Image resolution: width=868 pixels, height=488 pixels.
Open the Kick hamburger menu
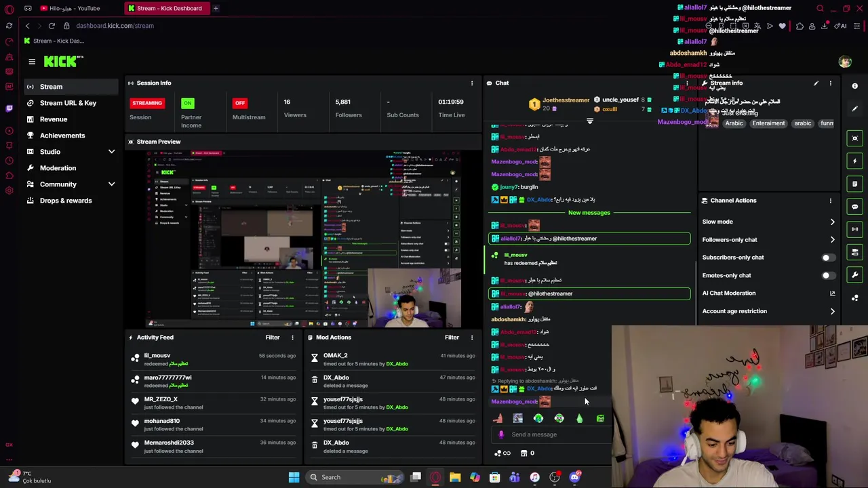pos(32,62)
